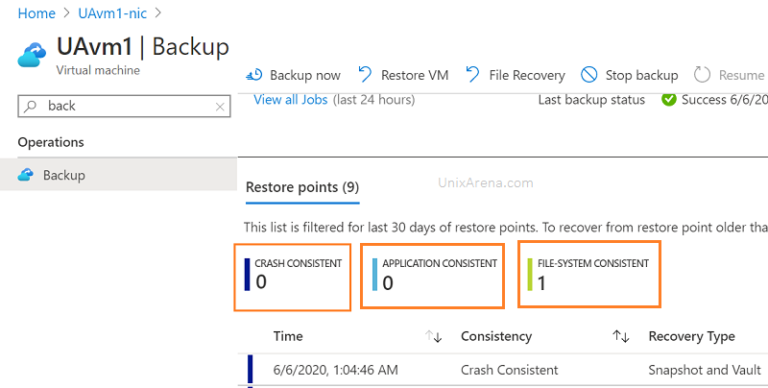This screenshot has height=388, width=768.
Task: Click the Stop backup prohibited icon
Action: coord(589,75)
